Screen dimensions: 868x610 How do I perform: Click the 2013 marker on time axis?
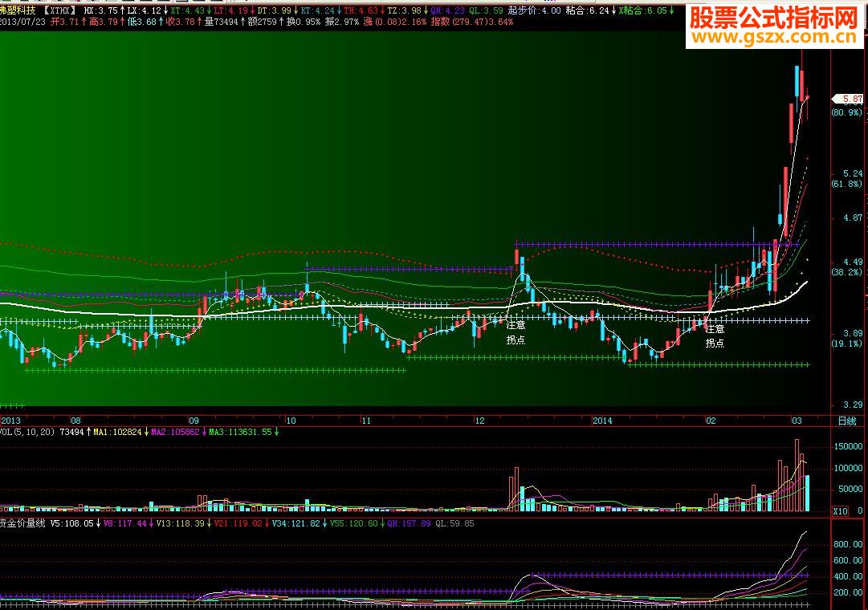11,421
